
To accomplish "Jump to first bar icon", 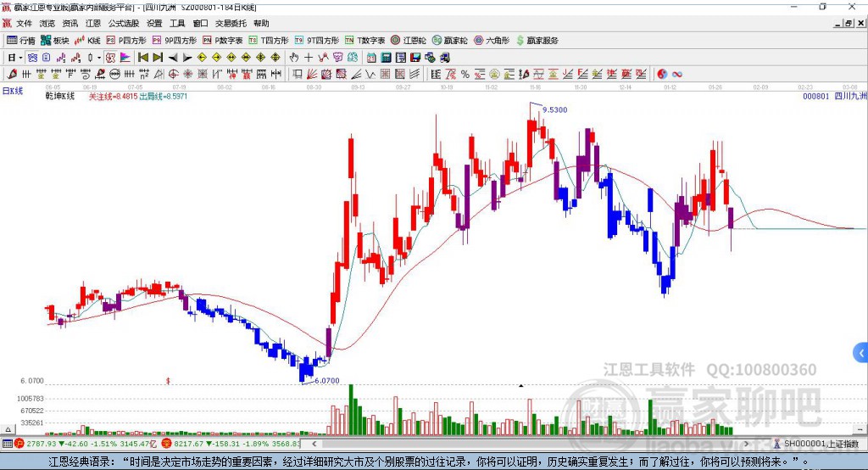I will 142,58.
